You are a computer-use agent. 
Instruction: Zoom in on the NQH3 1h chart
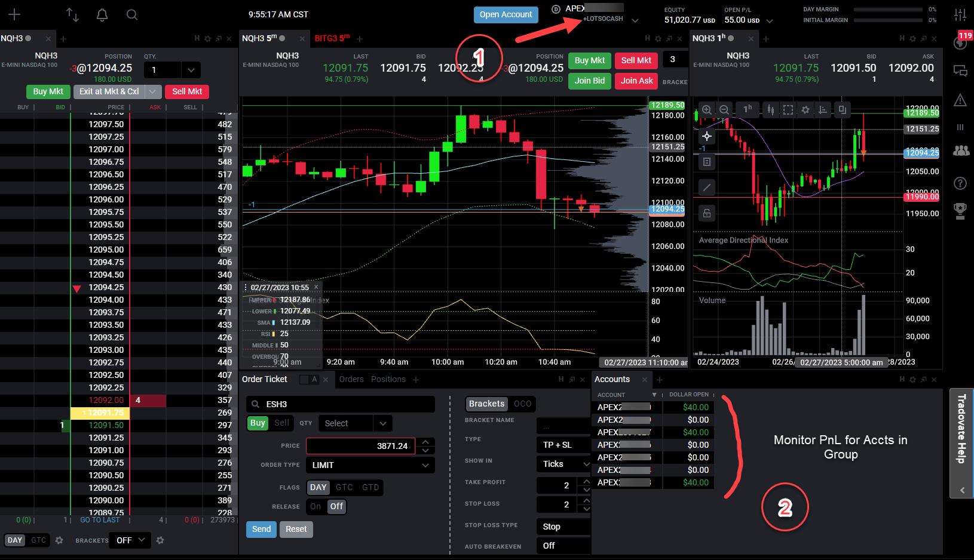[x=707, y=109]
